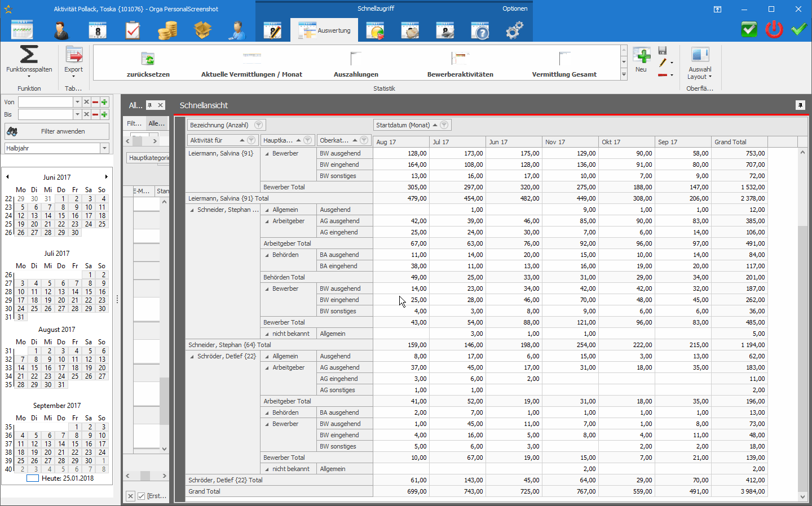This screenshot has height=506, width=812.
Task: Open filter icon on Aktivität für header
Action: (x=251, y=140)
